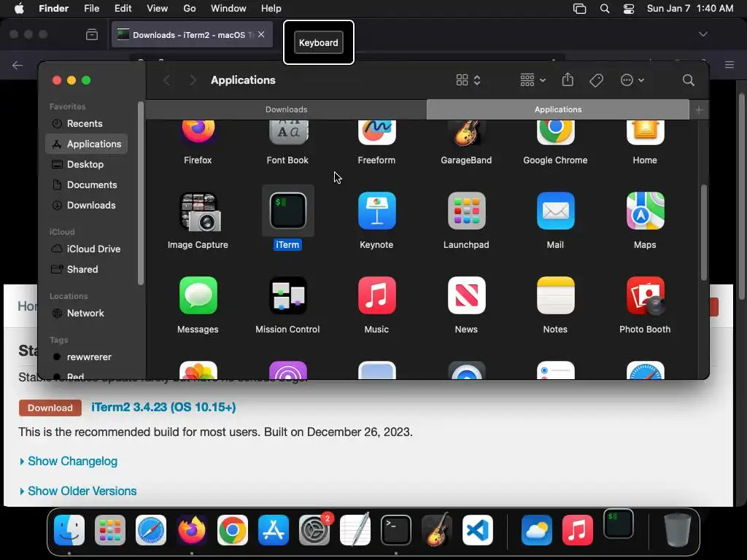The image size is (747, 560).
Task: Open the Finder File menu
Action: [91, 9]
